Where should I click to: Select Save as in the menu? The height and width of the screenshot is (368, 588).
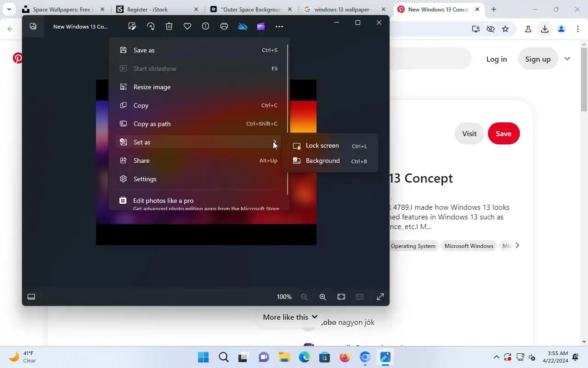pos(198,50)
